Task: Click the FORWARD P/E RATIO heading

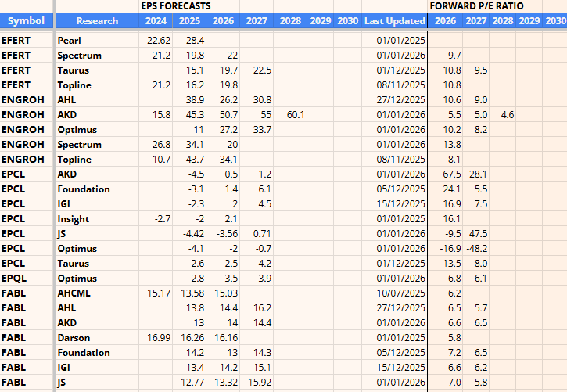Action: click(x=476, y=5)
